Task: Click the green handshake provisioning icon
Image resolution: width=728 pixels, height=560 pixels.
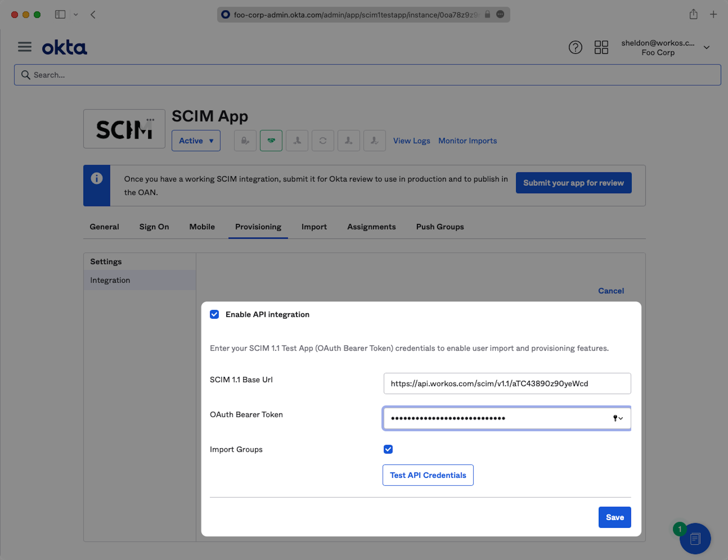Action: tap(271, 141)
